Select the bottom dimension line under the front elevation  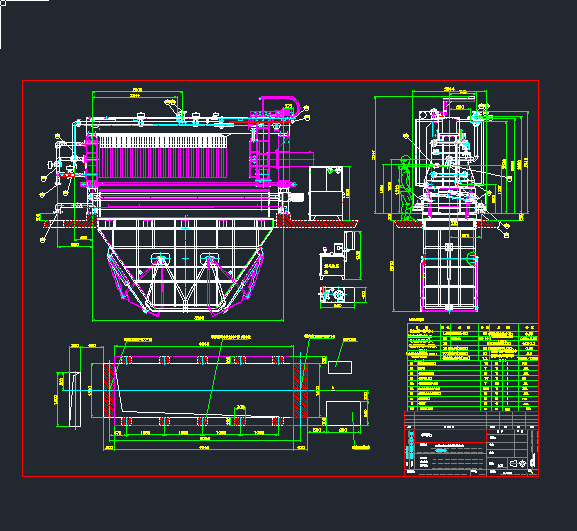tap(188, 320)
